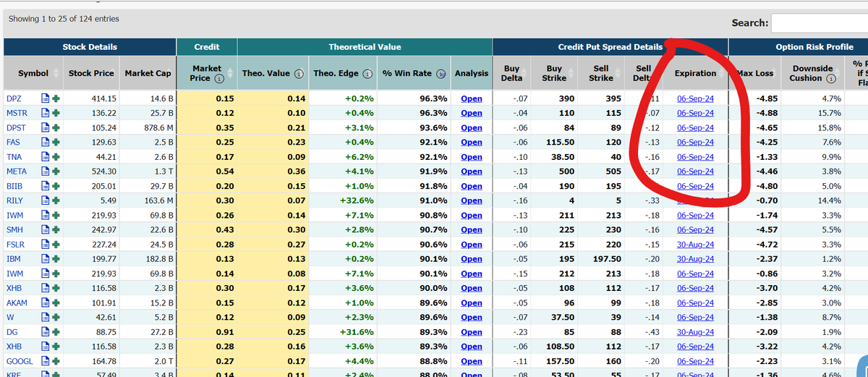Viewport: 868px width, 377px height.
Task: Sort the table by Market Cap column
Action: tap(148, 73)
